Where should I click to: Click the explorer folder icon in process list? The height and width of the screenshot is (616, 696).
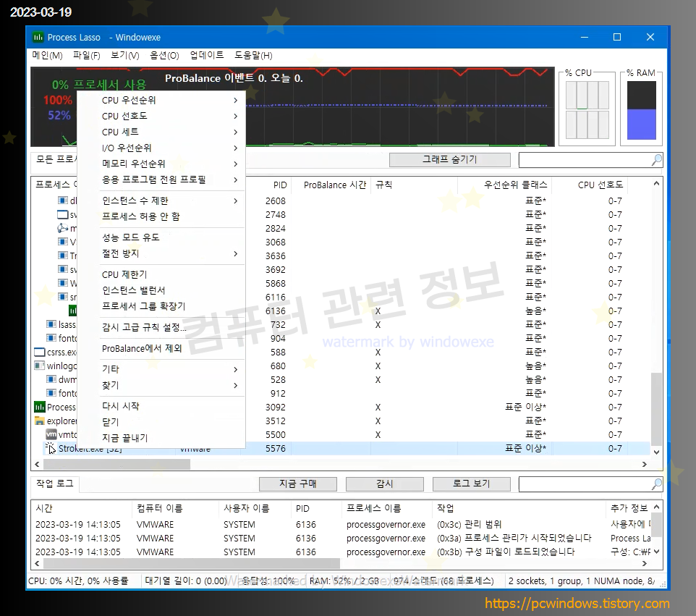[x=40, y=421]
